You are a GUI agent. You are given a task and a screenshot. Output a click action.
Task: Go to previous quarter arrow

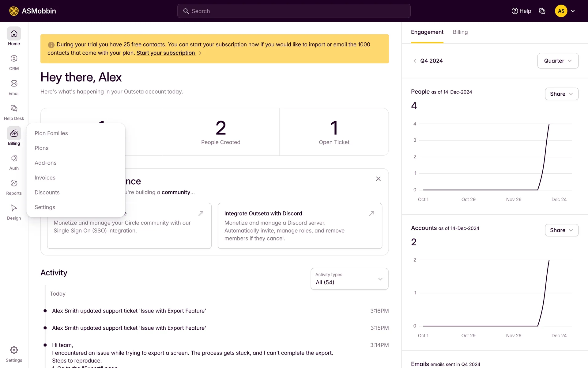[415, 61]
